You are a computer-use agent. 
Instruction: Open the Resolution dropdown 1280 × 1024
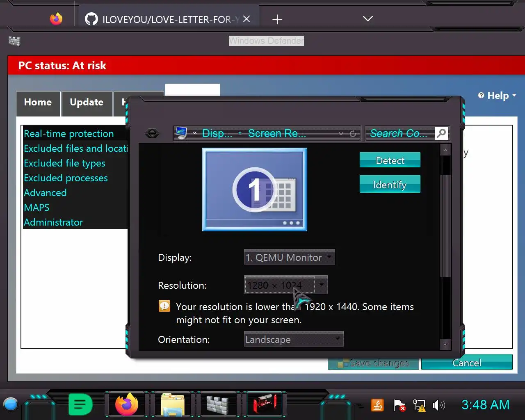[286, 285]
